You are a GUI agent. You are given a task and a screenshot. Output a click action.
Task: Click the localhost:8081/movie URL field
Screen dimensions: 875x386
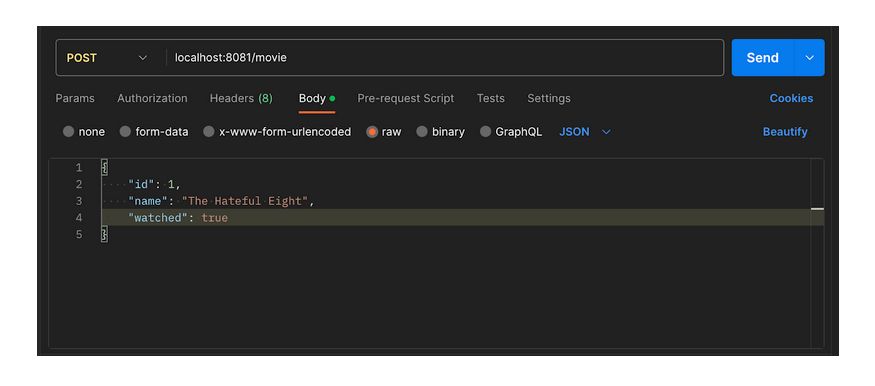click(x=444, y=57)
